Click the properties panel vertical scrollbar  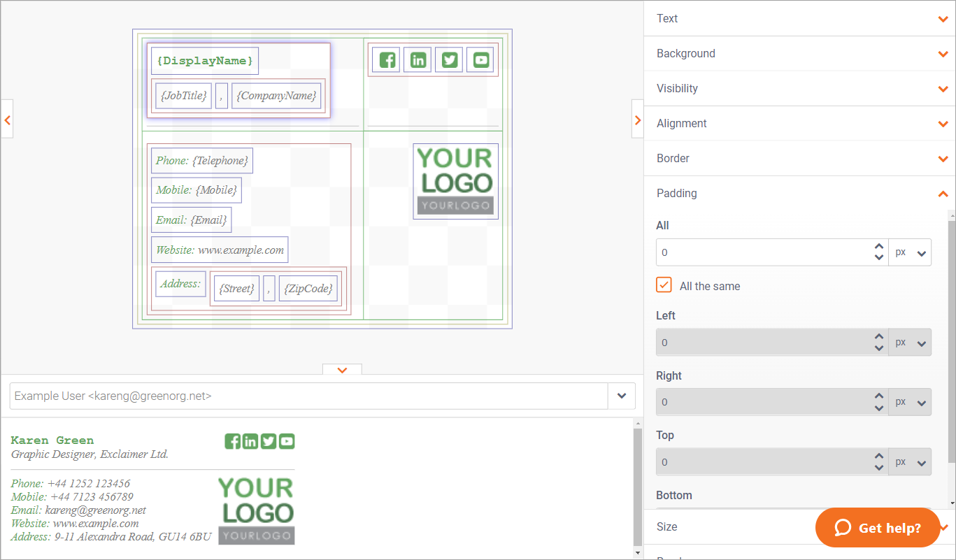[x=951, y=336]
